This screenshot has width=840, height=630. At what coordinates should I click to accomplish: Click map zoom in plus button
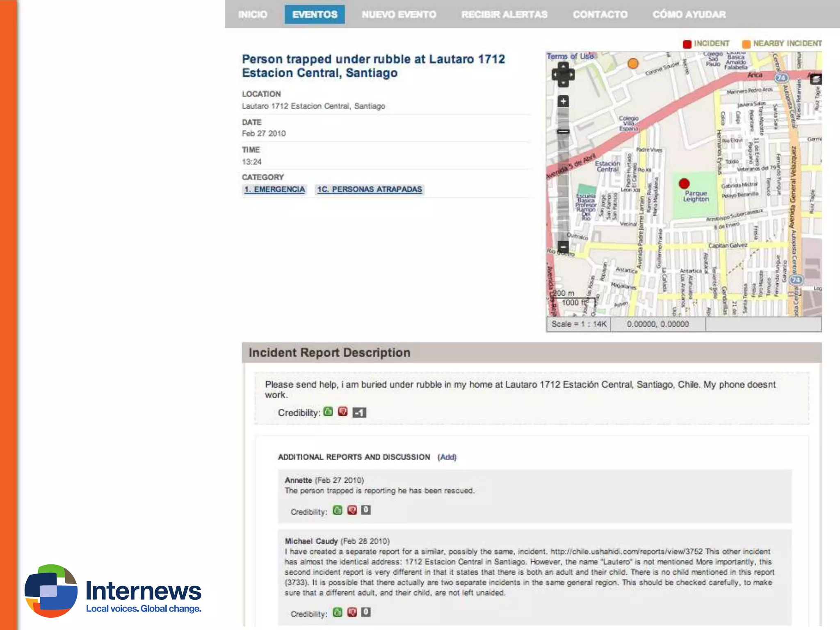[563, 101]
